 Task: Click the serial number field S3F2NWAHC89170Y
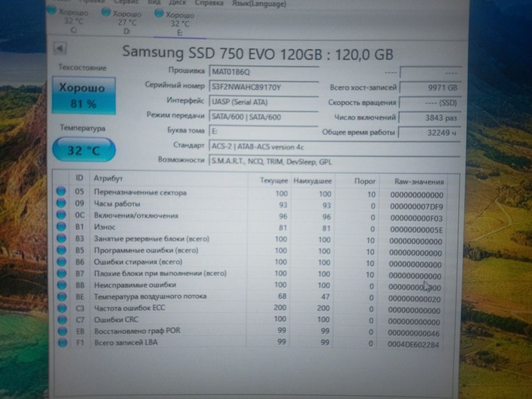[263, 87]
